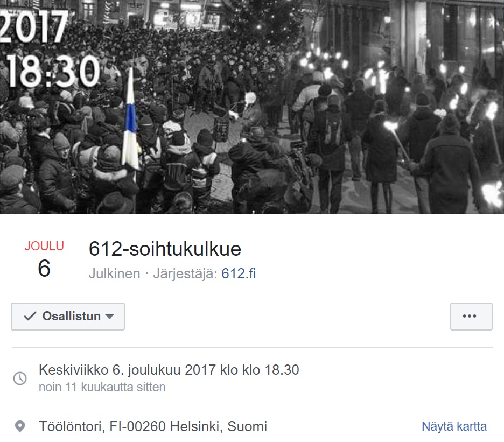504x442 pixels.
Task: Click the Töölöntori Helsinki address text
Action: pyautogui.click(x=153, y=426)
